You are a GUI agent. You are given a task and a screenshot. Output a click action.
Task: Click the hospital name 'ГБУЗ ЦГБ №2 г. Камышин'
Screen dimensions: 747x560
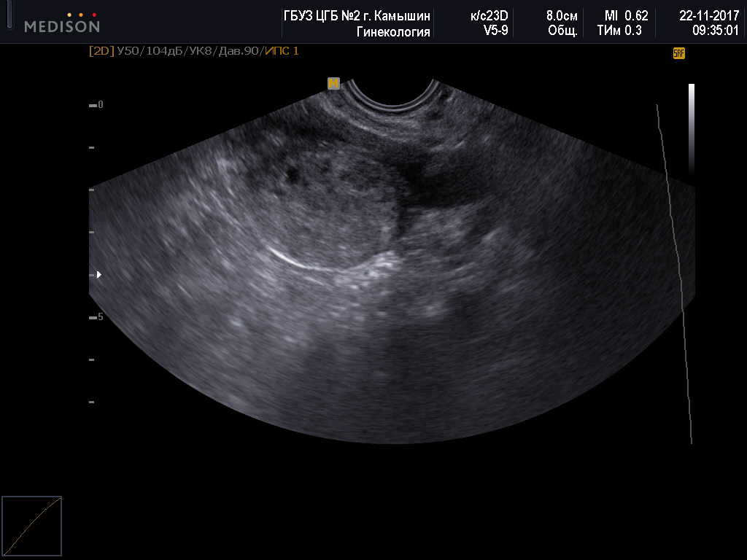click(x=357, y=16)
